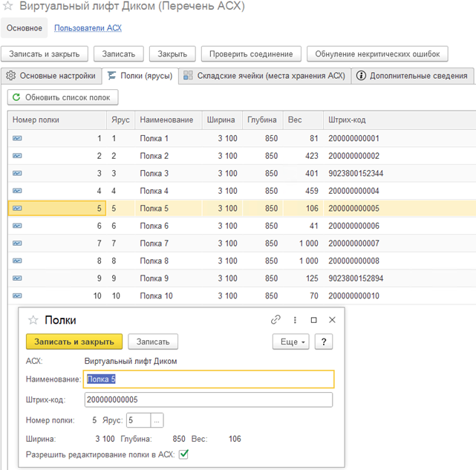Open the Основные настройки tab
The width and height of the screenshot is (476, 470).
pos(51,75)
